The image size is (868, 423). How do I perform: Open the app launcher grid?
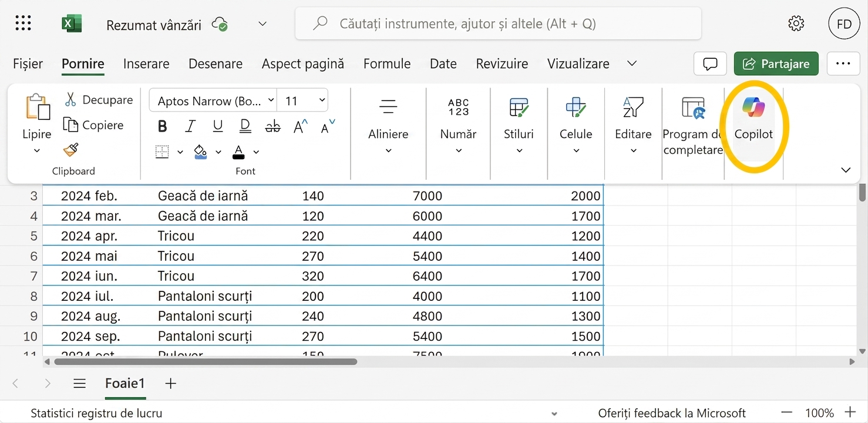(x=23, y=23)
